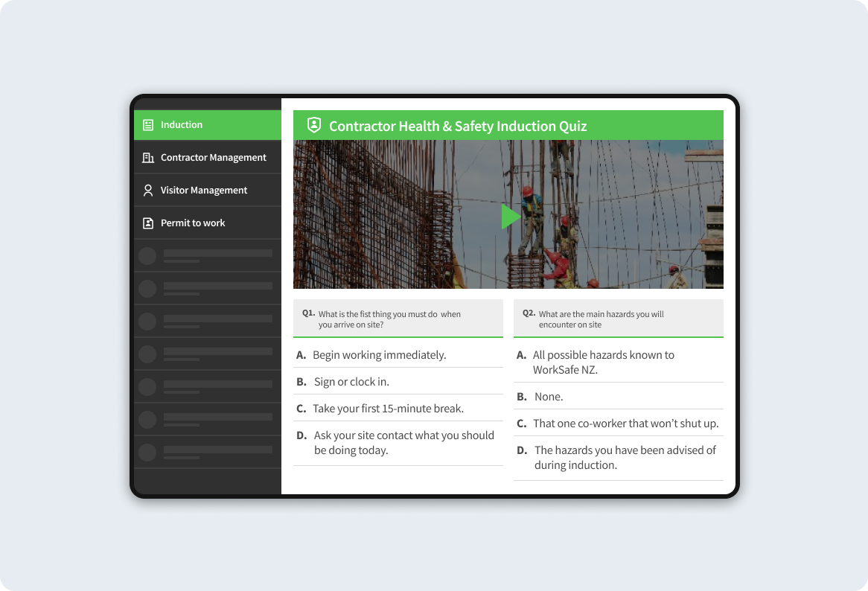Image resolution: width=868 pixels, height=591 pixels.
Task: Click the Contractor Management building icon
Action: tap(147, 157)
